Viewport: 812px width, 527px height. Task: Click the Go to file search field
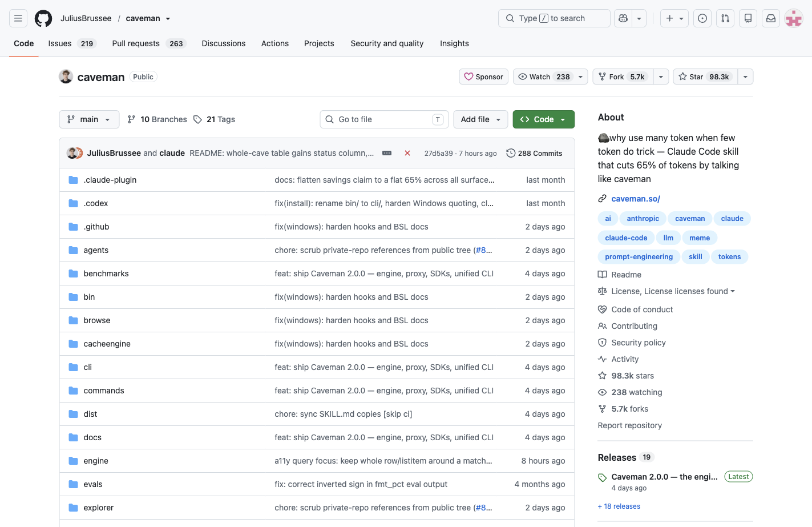pyautogui.click(x=384, y=119)
